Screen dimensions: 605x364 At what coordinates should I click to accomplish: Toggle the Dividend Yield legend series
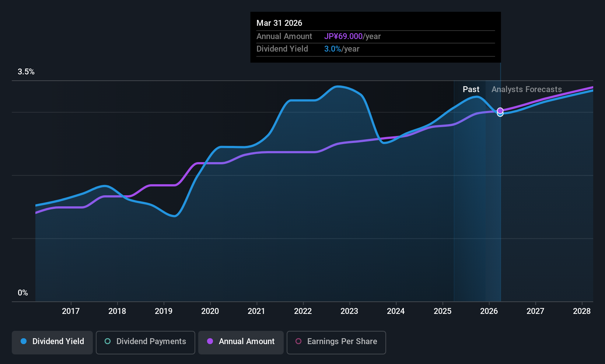52,342
